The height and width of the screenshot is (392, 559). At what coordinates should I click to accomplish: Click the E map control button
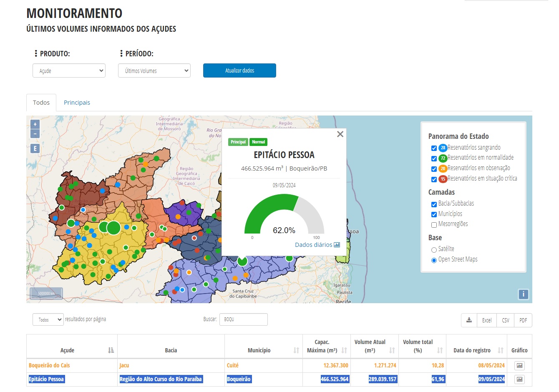pyautogui.click(x=35, y=148)
